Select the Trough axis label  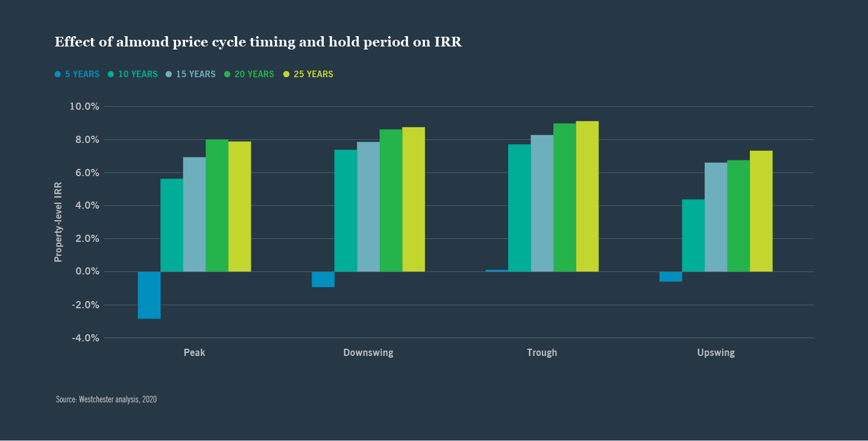542,353
